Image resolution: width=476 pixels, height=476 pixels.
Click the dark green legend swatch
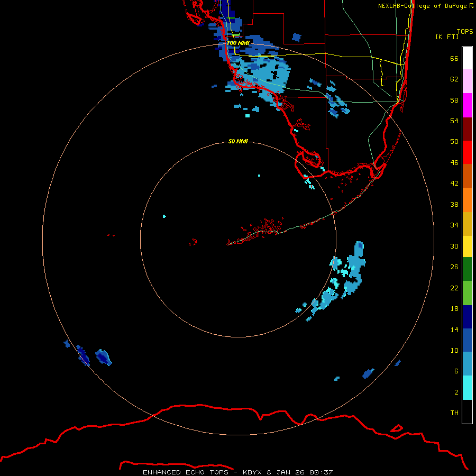(x=467, y=269)
